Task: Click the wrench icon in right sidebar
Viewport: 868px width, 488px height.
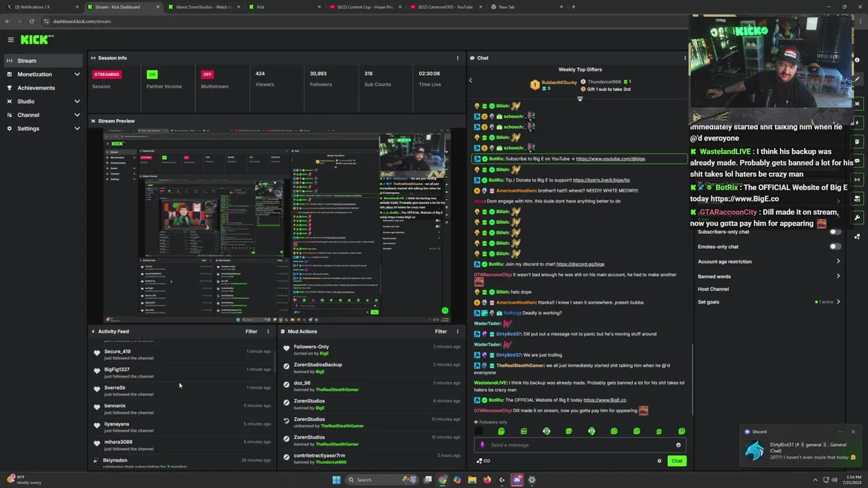Action: tap(857, 218)
